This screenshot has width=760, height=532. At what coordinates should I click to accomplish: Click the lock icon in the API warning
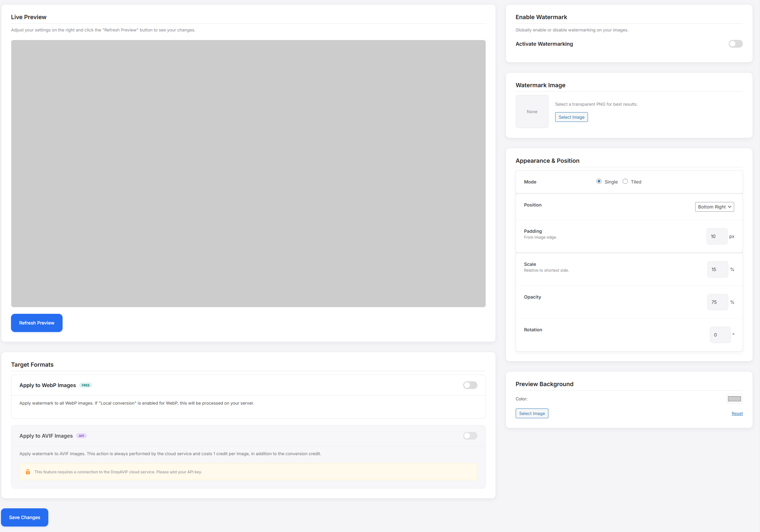[28, 471]
